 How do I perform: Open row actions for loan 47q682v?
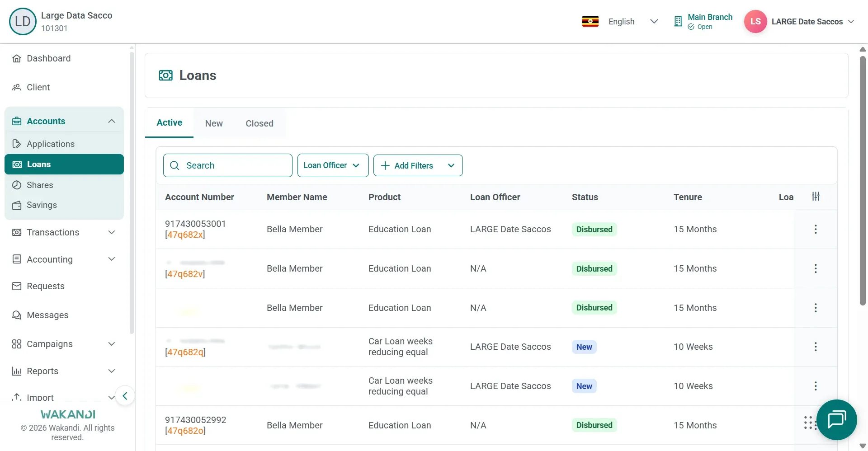click(816, 268)
